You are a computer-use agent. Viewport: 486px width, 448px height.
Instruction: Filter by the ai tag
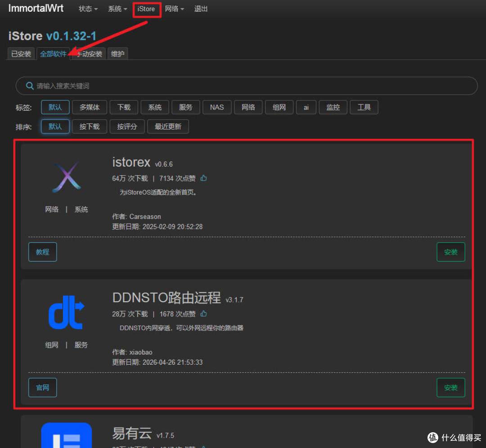point(306,107)
